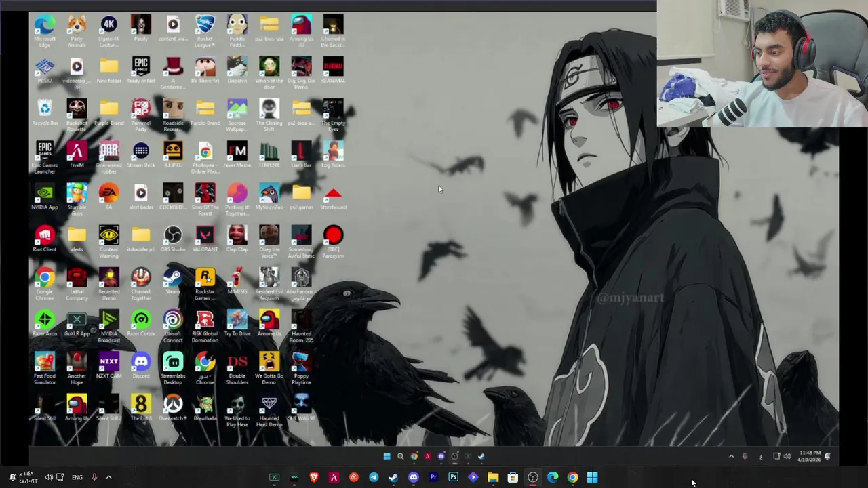The height and width of the screenshot is (488, 868).
Task: Open the MyVoiceZoo shortcut
Action: tap(269, 197)
